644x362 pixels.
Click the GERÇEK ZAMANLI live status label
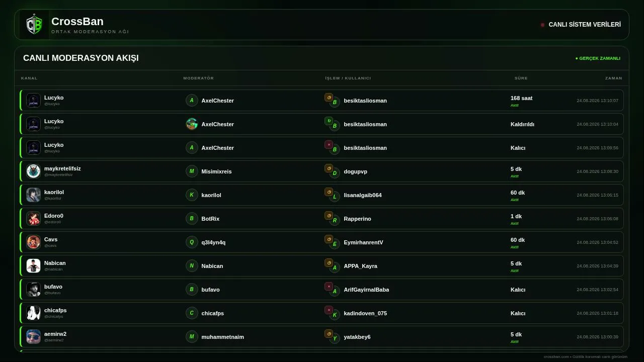598,58
